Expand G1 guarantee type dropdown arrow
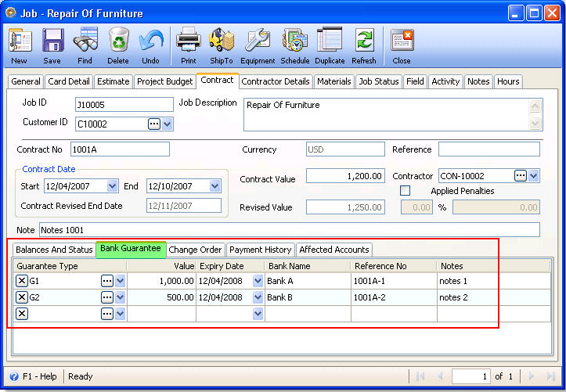The width and height of the screenshot is (566, 392). pyautogui.click(x=121, y=281)
